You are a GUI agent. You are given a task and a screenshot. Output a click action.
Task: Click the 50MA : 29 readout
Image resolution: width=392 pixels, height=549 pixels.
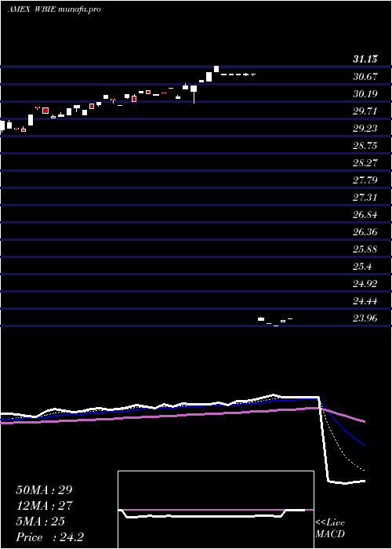click(x=45, y=490)
